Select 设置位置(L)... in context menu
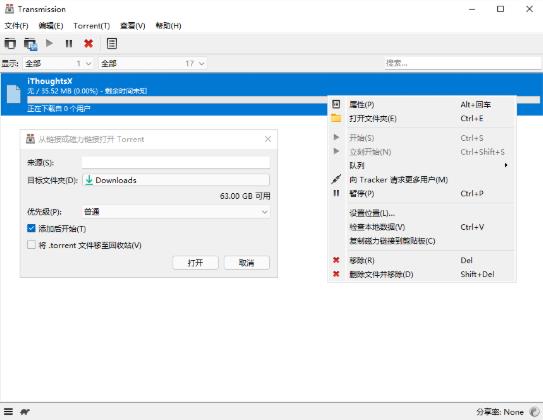Viewport: 543px width, 420px height. (422, 213)
